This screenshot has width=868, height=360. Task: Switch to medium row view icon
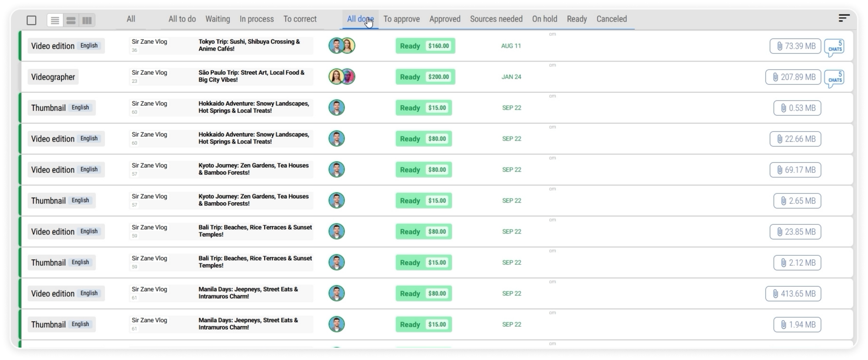(x=71, y=20)
